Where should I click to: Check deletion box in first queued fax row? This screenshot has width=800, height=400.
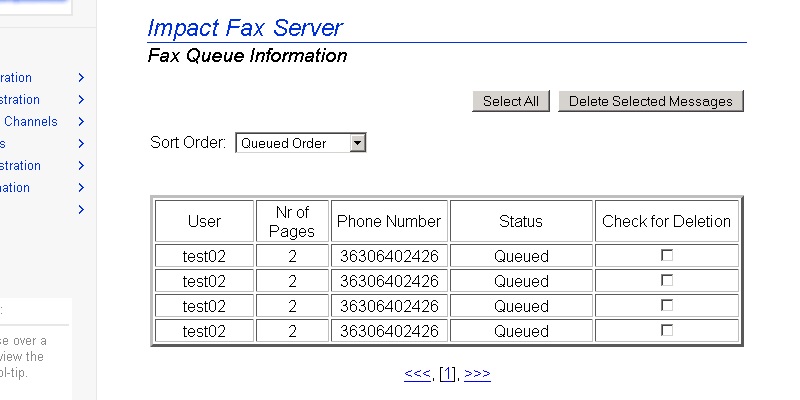[x=667, y=255]
